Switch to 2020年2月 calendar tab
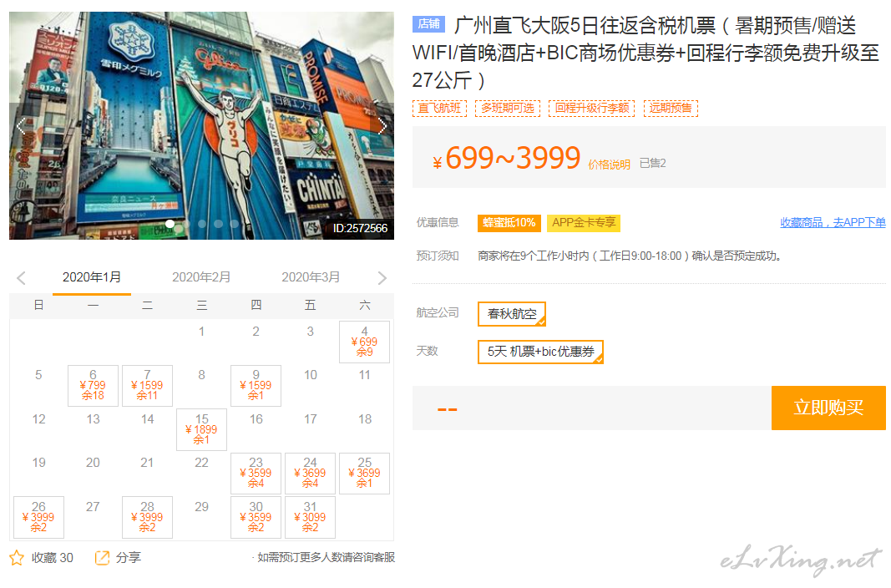This screenshot has height=588, width=891. tap(201, 277)
